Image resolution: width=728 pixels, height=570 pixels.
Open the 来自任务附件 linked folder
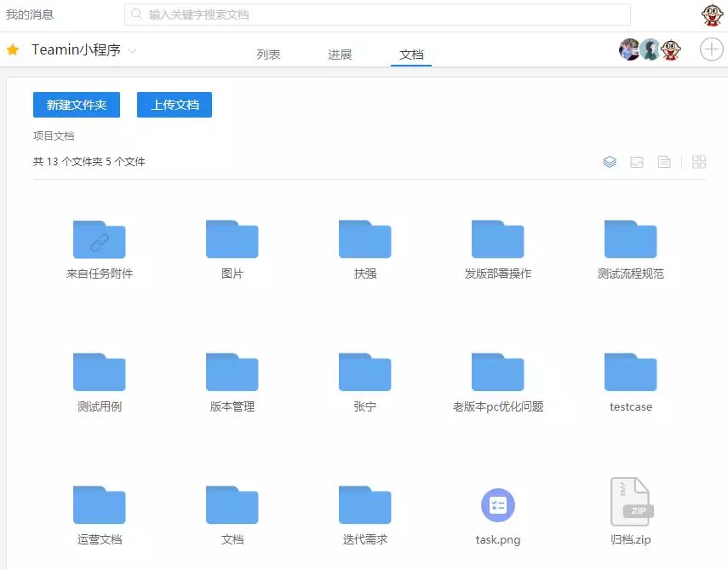[x=100, y=239]
